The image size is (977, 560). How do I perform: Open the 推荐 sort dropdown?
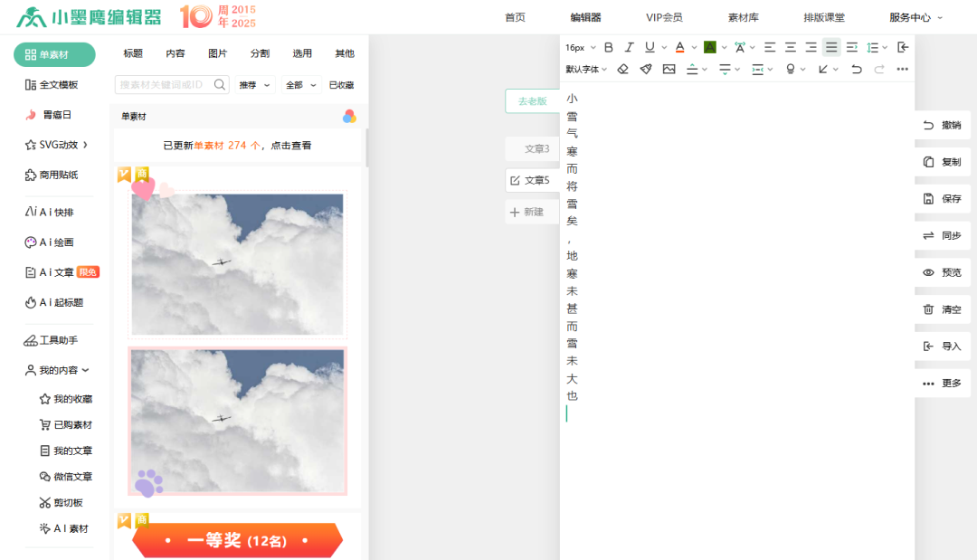pos(255,85)
